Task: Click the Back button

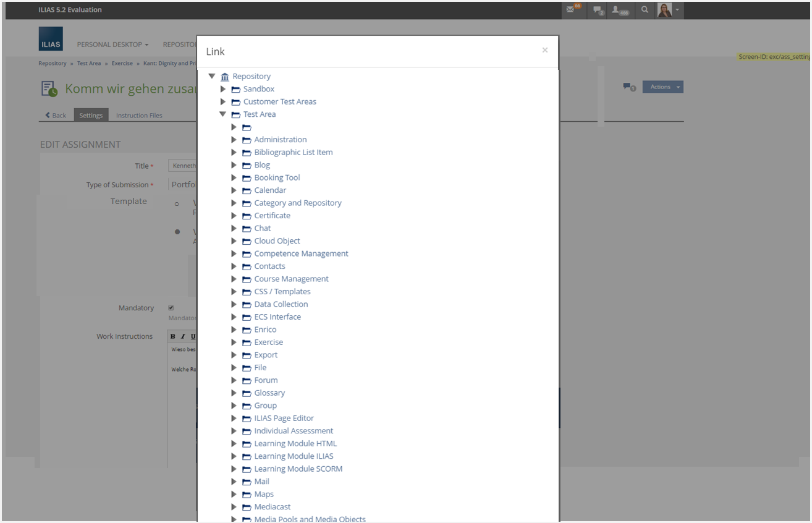Action: pos(56,116)
